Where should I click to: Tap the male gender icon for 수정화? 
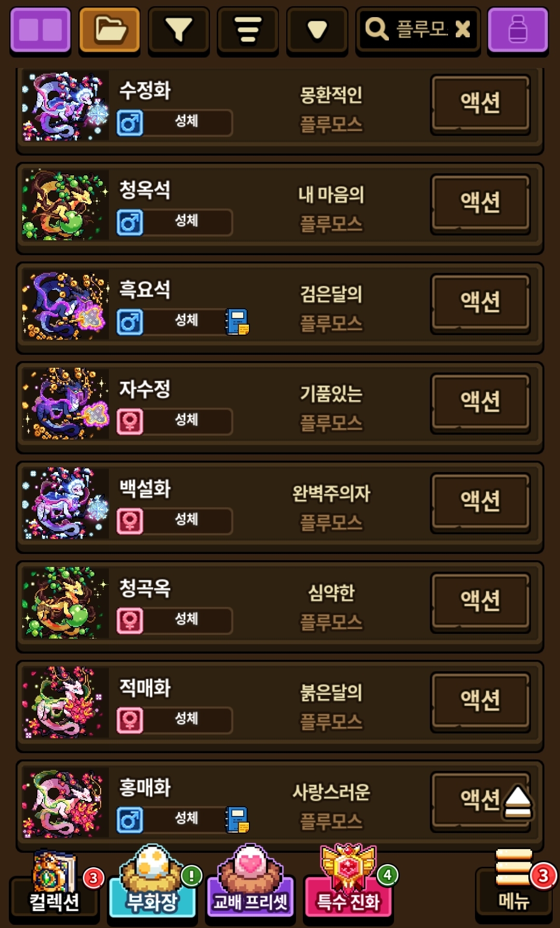(x=130, y=123)
